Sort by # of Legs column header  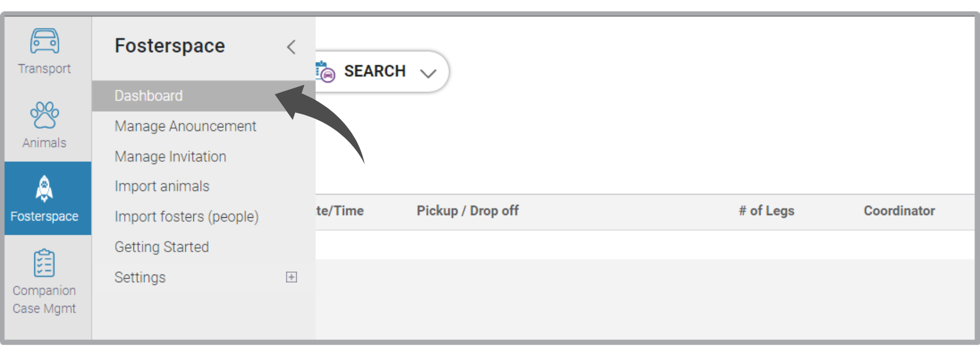(766, 211)
